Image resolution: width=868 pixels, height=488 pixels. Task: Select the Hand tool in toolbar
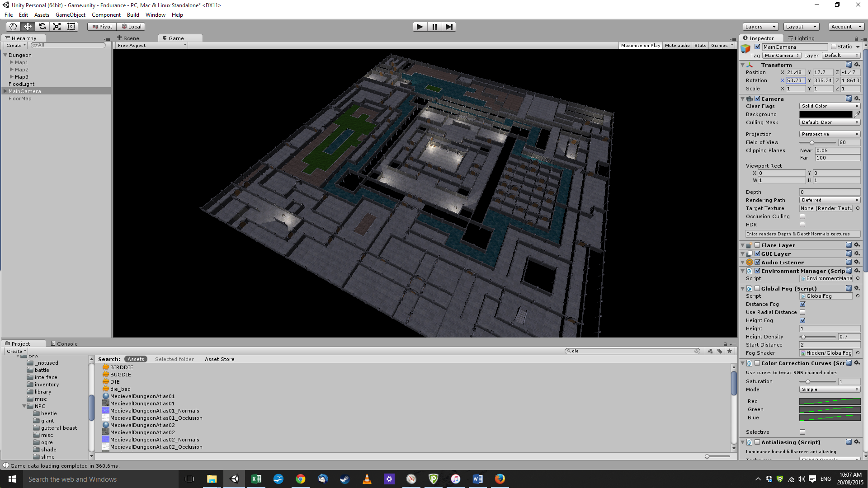pyautogui.click(x=13, y=27)
